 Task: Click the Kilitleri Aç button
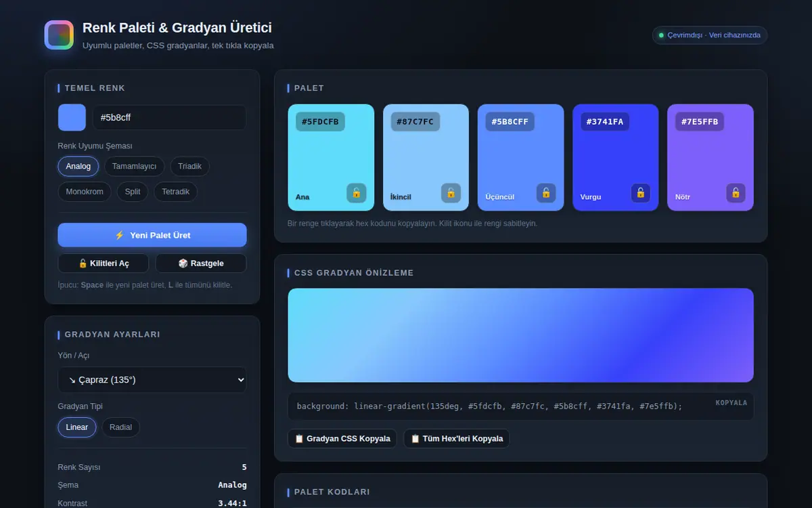(104, 263)
